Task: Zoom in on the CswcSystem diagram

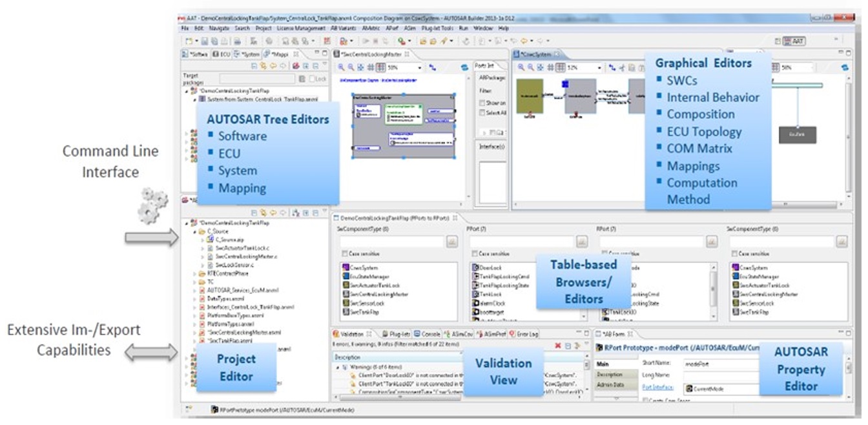Action: click(x=522, y=67)
